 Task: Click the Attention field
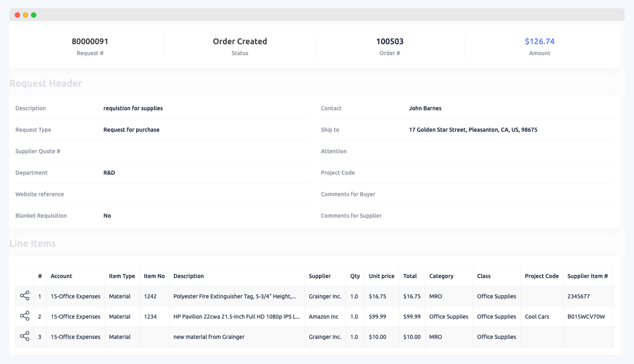point(334,151)
